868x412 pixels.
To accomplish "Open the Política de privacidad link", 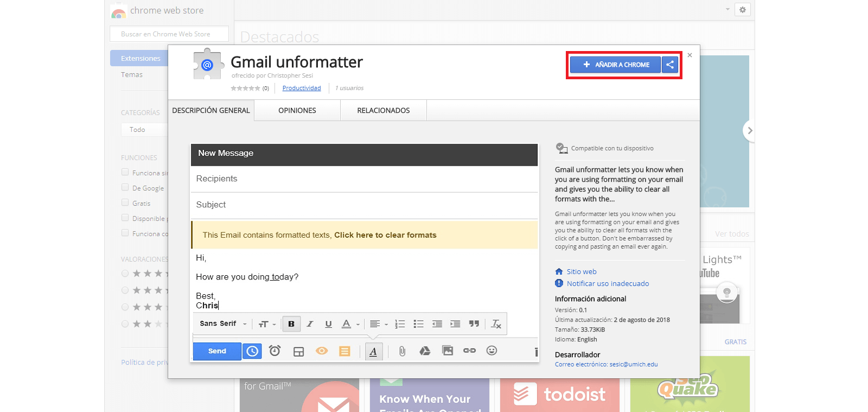I will (144, 362).
